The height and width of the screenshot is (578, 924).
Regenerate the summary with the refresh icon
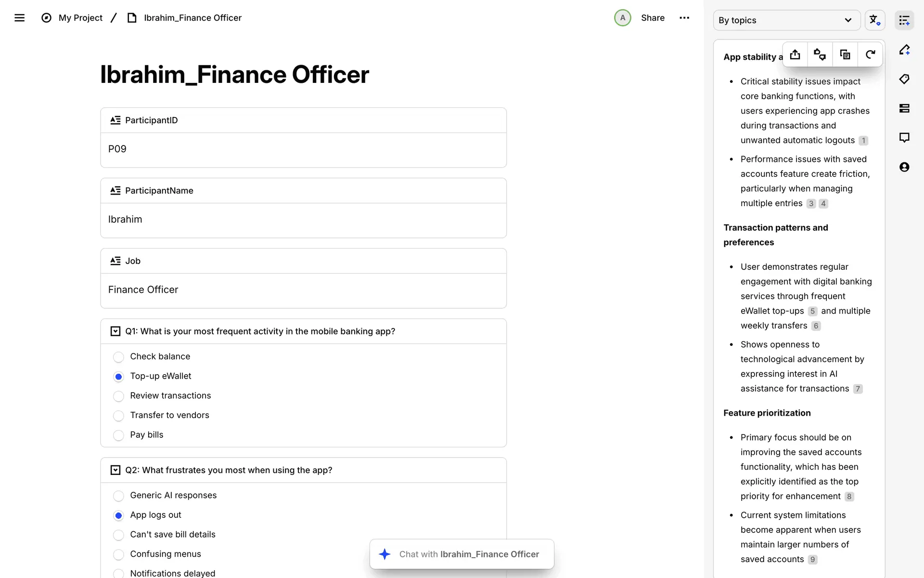870,54
